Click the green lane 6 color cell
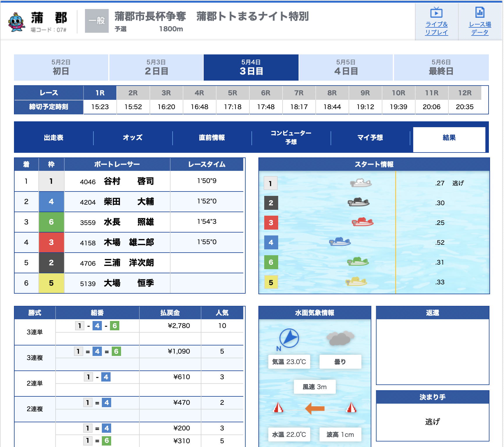Viewport: 504px width, 447px height. click(x=51, y=222)
